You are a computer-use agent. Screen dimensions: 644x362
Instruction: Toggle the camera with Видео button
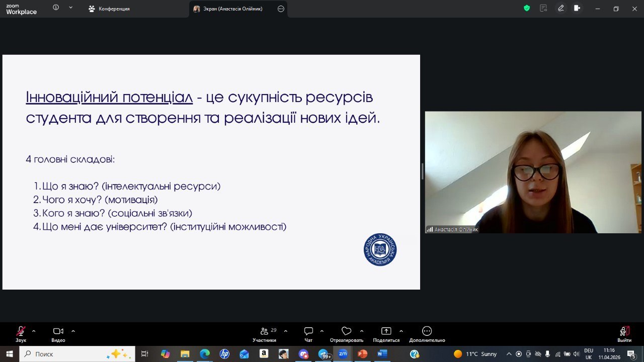[x=58, y=331]
